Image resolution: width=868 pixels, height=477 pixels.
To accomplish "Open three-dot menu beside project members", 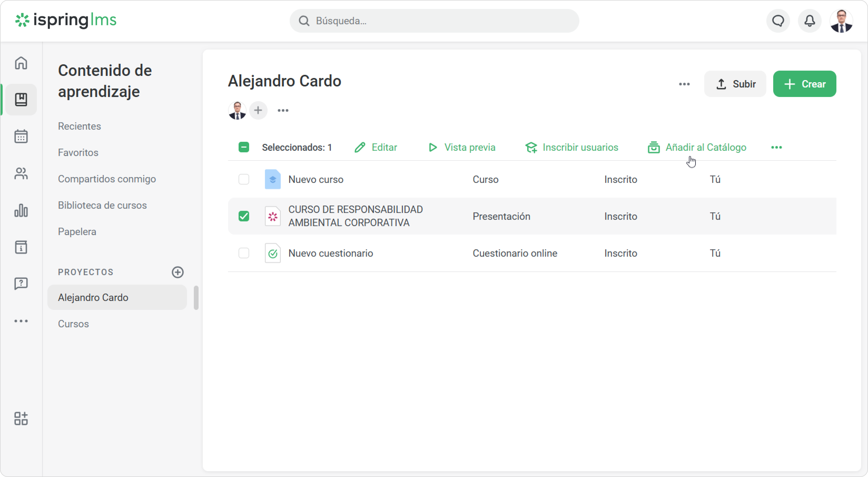I will coord(283,111).
